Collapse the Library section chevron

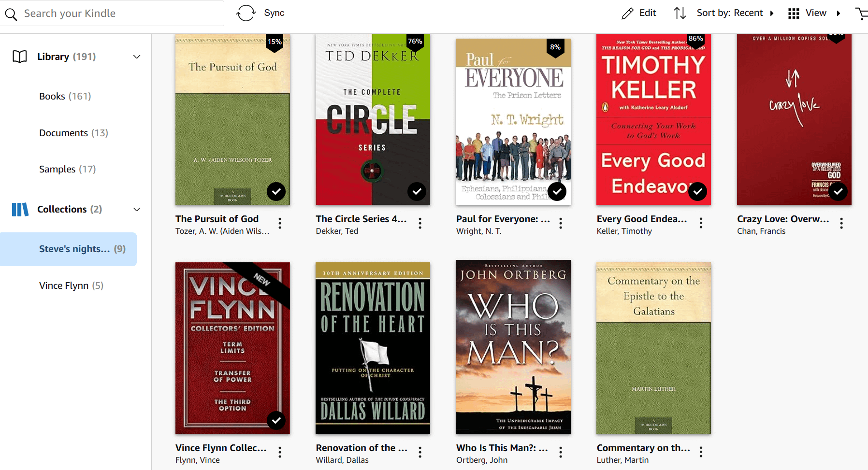[x=137, y=57]
